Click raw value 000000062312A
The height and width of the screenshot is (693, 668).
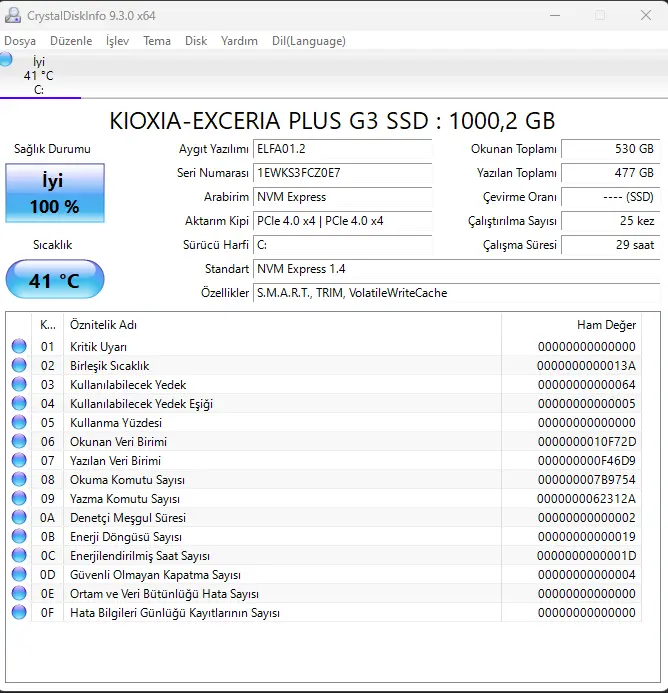tap(586, 499)
